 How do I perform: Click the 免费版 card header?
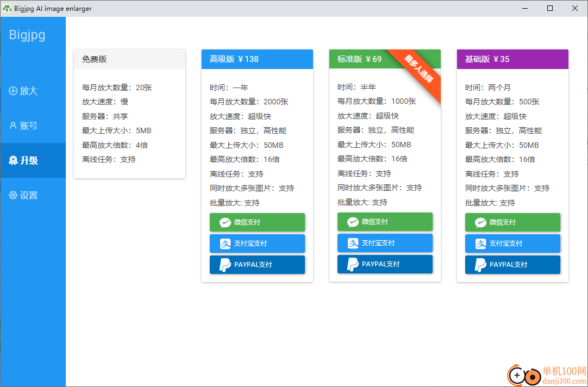point(129,59)
